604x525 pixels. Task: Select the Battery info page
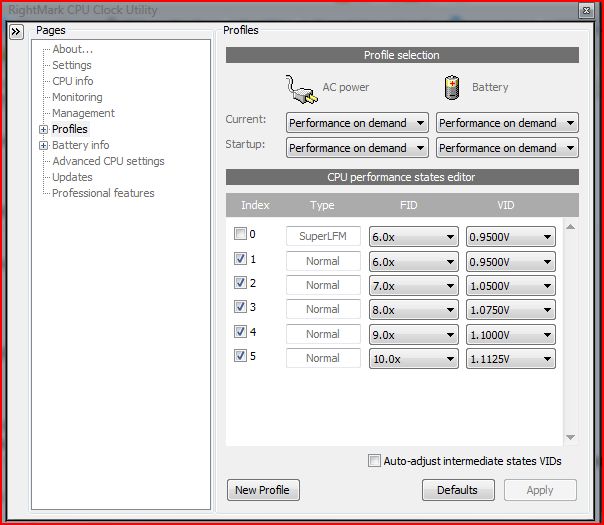[x=81, y=145]
